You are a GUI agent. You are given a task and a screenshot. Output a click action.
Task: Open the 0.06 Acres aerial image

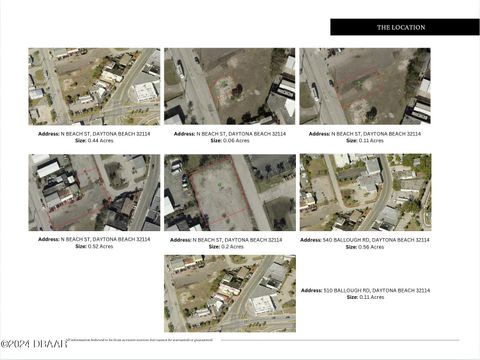(x=230, y=86)
